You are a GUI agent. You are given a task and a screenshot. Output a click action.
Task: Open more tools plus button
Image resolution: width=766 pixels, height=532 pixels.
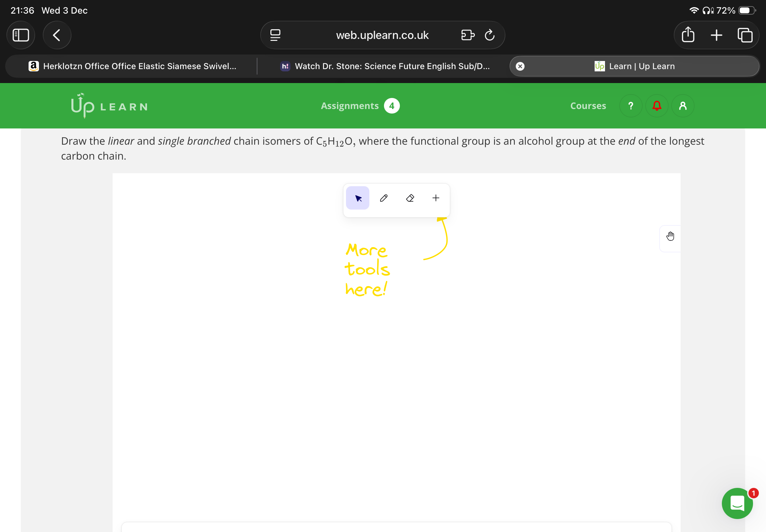pos(436,198)
